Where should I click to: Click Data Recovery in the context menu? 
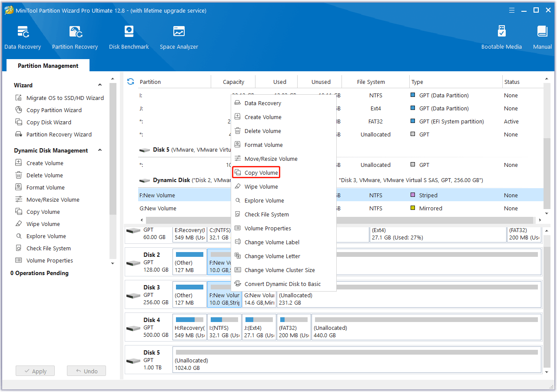(284, 103)
